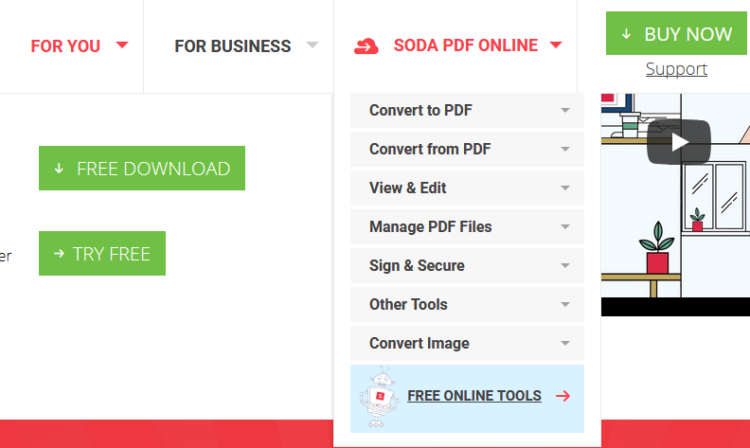Play the video with the play button
The width and height of the screenshot is (750, 448).
pos(679,142)
